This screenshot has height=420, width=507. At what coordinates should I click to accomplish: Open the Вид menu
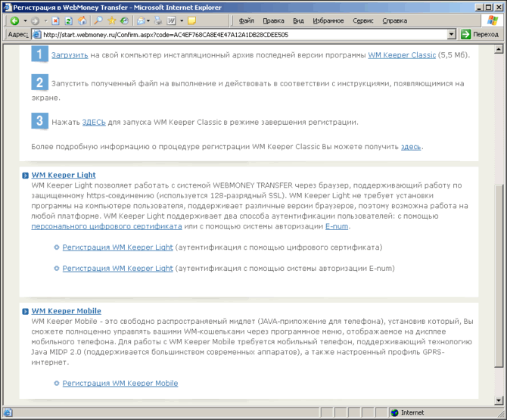[298, 20]
